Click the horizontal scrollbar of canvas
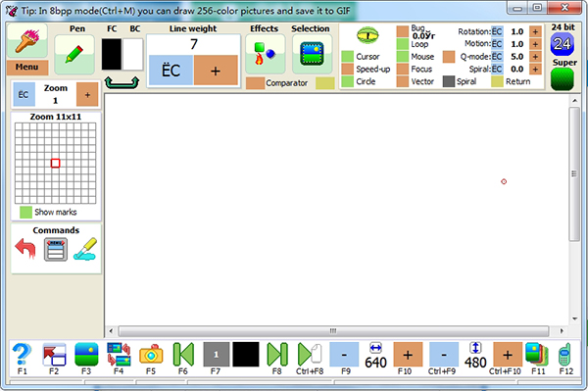The height and width of the screenshot is (391, 588). 333,331
